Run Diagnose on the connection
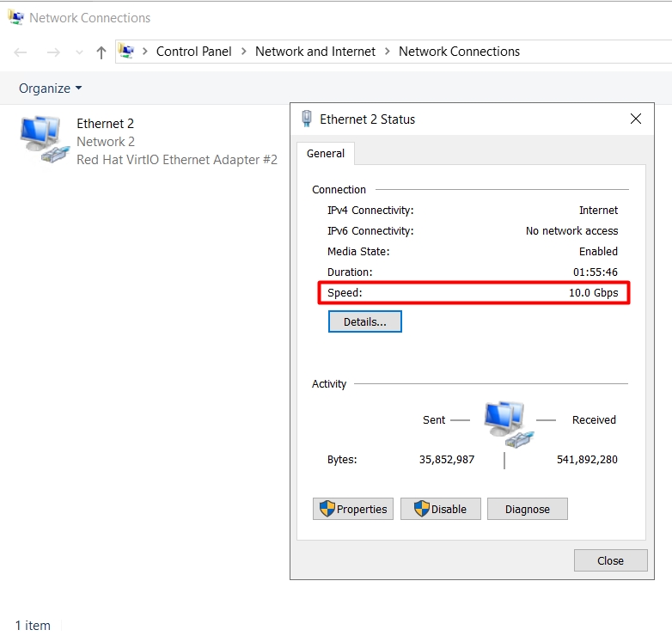Image resolution: width=672 pixels, height=636 pixels. 527,509
